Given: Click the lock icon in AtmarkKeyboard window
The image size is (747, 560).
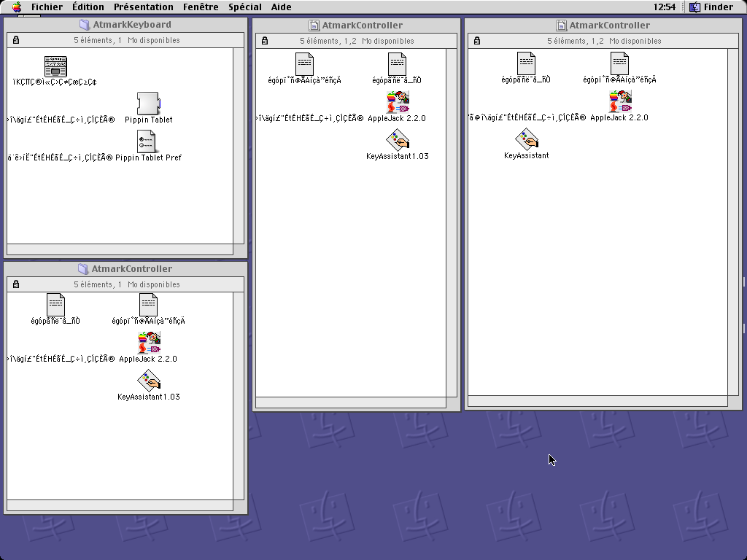Looking at the screenshot, I should point(16,40).
